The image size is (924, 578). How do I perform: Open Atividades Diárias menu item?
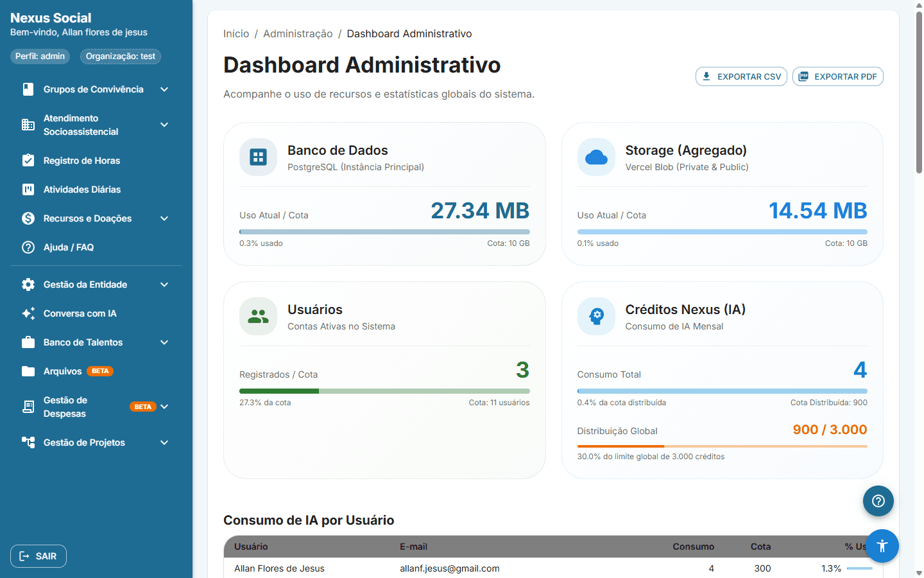(x=96, y=189)
